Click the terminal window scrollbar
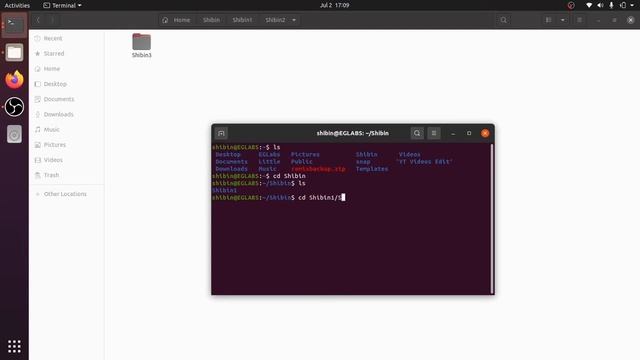 pos(492,218)
